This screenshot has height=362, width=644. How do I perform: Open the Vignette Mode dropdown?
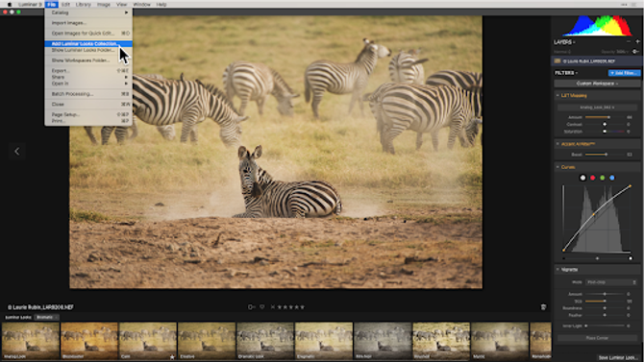coord(611,282)
